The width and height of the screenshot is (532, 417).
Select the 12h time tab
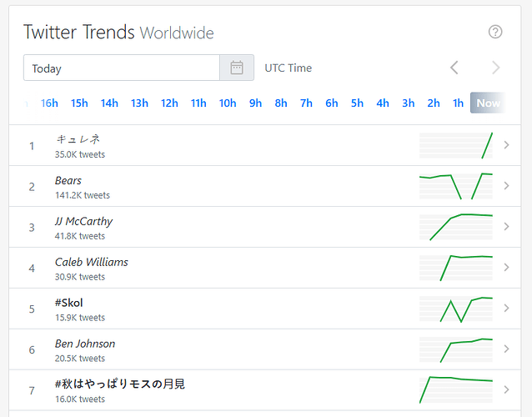[x=169, y=103]
